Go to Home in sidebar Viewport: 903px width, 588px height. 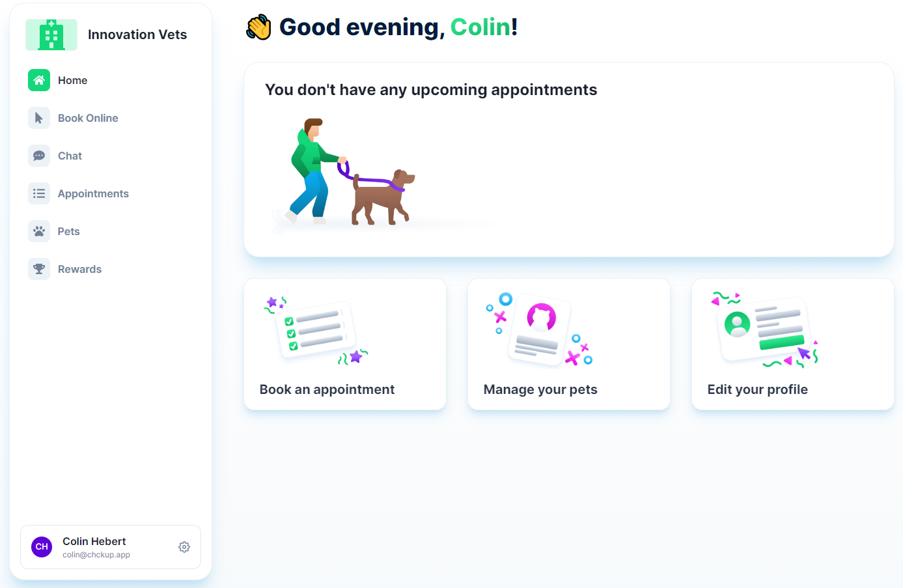point(73,80)
